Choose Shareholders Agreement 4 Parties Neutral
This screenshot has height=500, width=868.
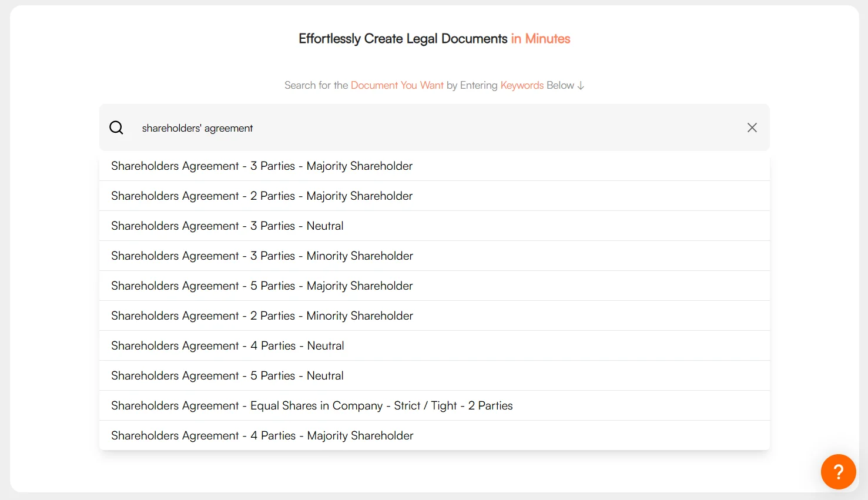click(x=227, y=346)
